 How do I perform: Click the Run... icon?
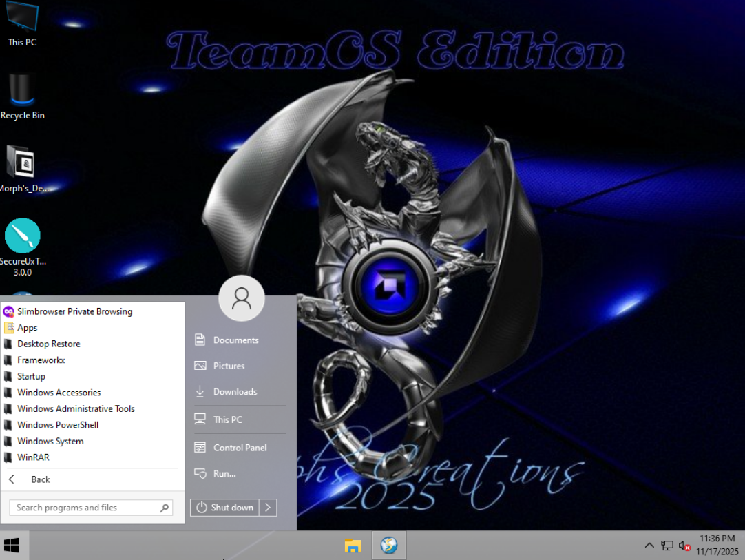pos(200,473)
